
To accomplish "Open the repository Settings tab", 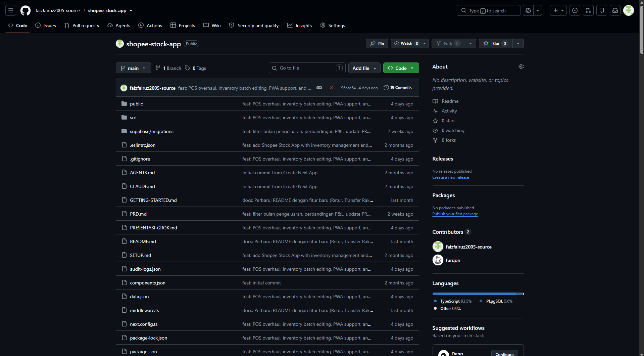I will tap(333, 26).
